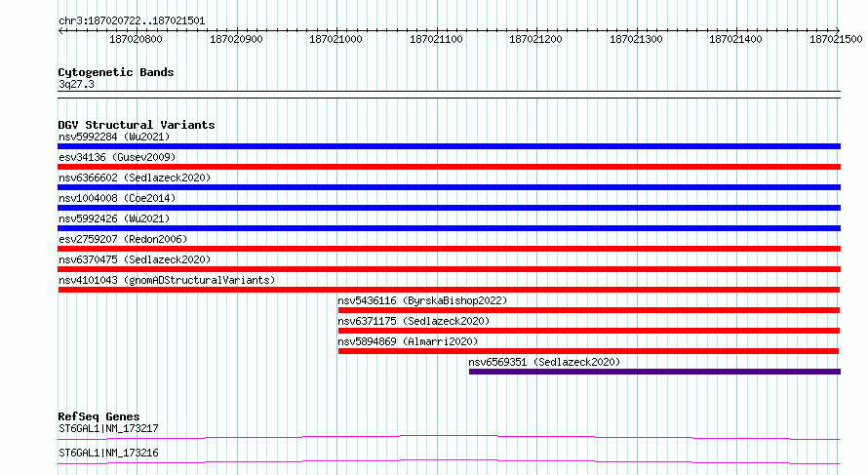This screenshot has height=475, width=868.
Task: Open the nsv6371175 (Sedlazeck2020) label
Action: [x=414, y=321]
